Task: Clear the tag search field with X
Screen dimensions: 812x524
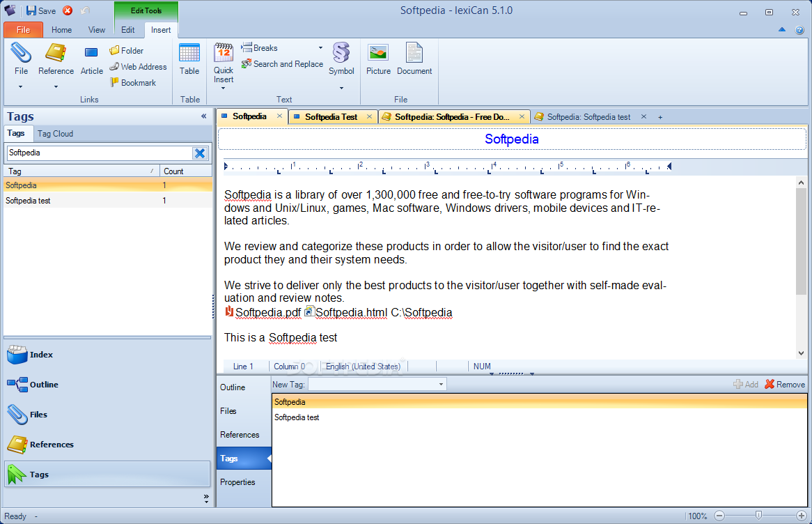Action: pos(200,153)
